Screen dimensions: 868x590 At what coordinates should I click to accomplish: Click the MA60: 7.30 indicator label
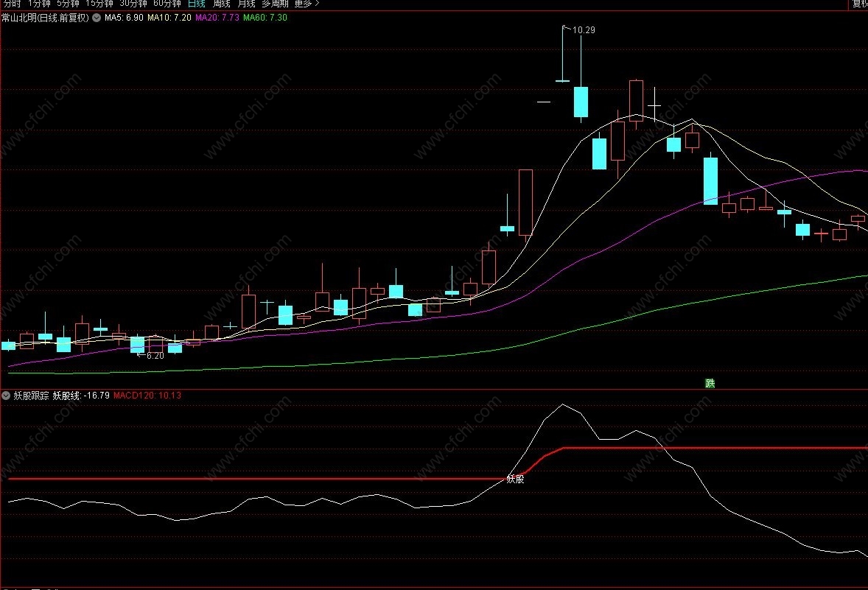pyautogui.click(x=265, y=18)
